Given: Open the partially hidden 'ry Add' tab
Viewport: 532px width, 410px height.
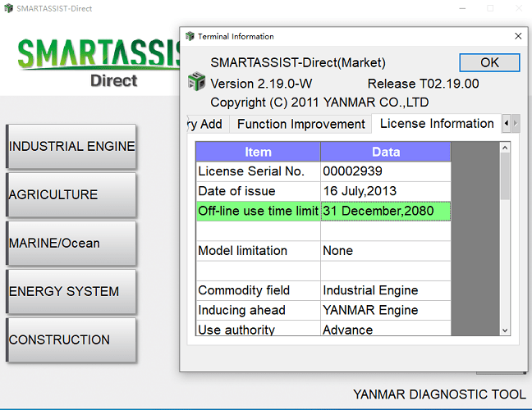Looking at the screenshot, I should tap(204, 124).
